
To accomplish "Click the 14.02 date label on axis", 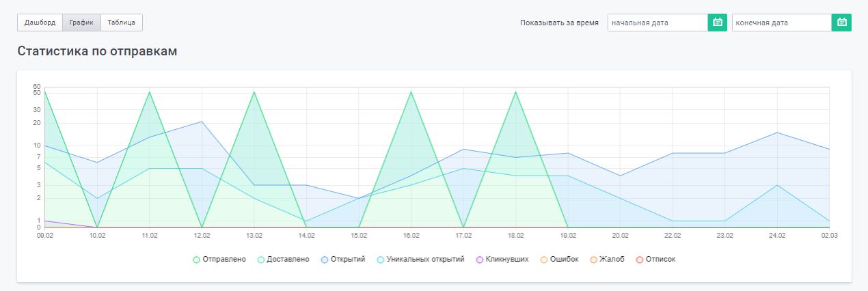I will point(306,235).
